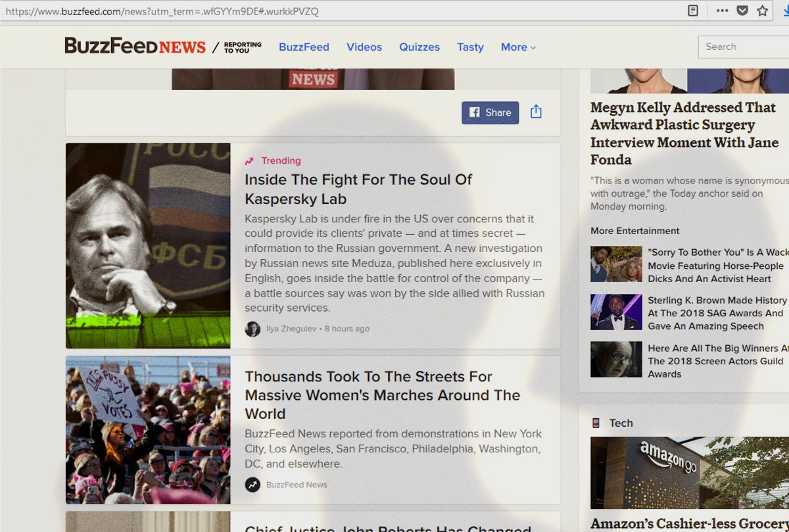Read the Megyn Kelly Jane Fonda story
Viewport: 789px width, 532px height.
pyautogui.click(x=684, y=133)
